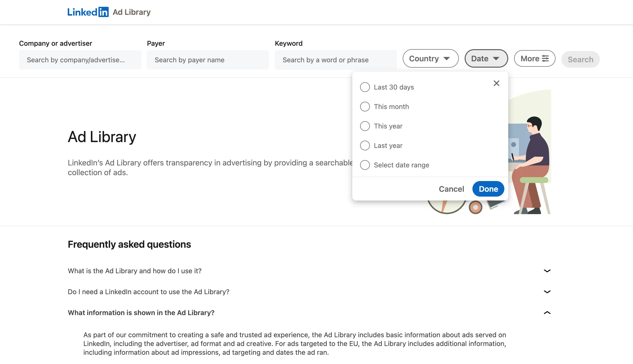Select the Last 30 days radio option
This screenshot has height=364, width=633.
[365, 87]
